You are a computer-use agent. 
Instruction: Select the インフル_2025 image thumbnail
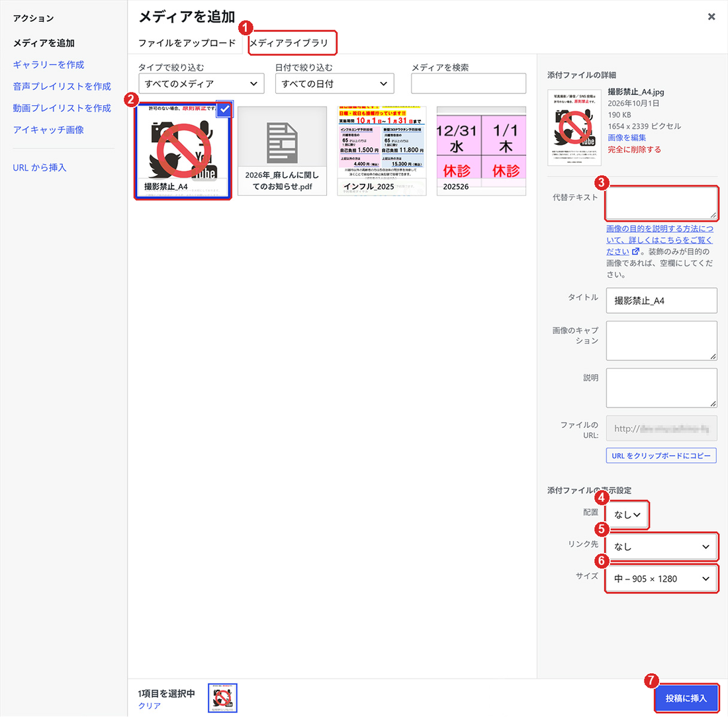(x=382, y=151)
